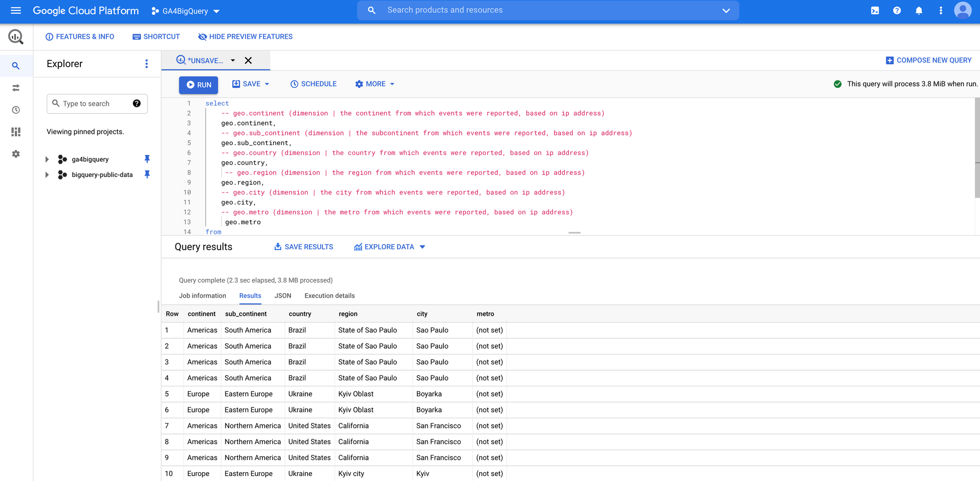980x481 pixels.
Task: Activate Cloud Shell icon
Action: (875, 10)
